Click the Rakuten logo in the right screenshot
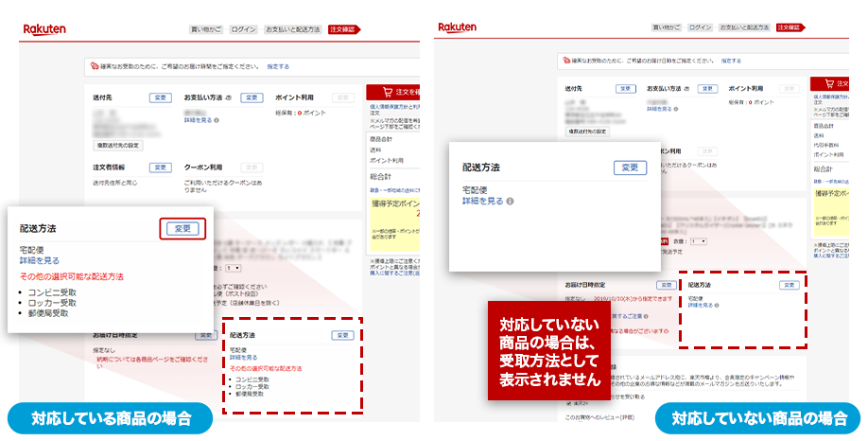This screenshot has height=441, width=868. click(x=458, y=27)
